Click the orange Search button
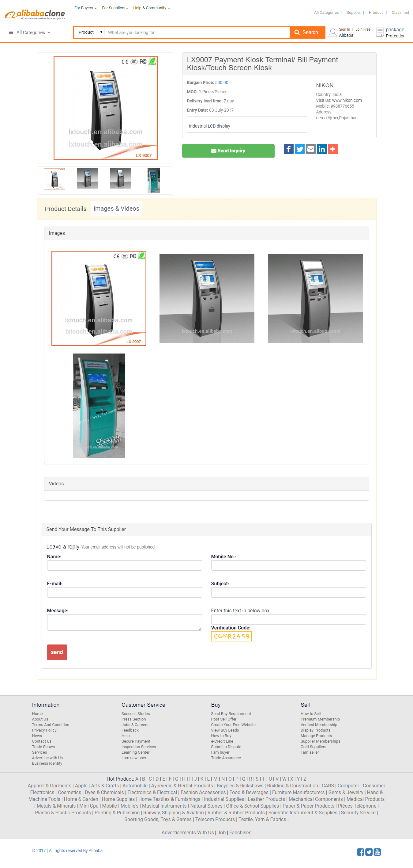 [307, 33]
